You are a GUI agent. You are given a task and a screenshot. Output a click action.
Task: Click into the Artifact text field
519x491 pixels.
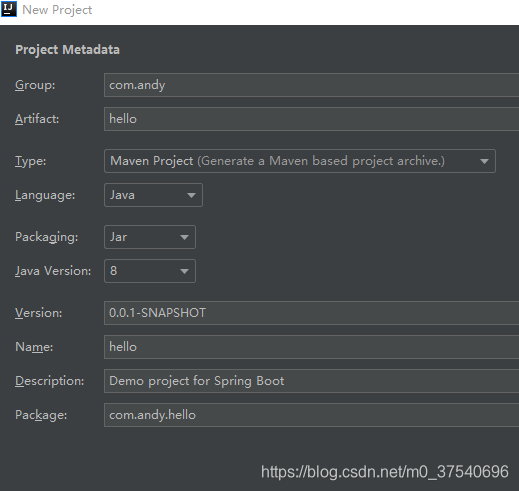pyautogui.click(x=311, y=119)
